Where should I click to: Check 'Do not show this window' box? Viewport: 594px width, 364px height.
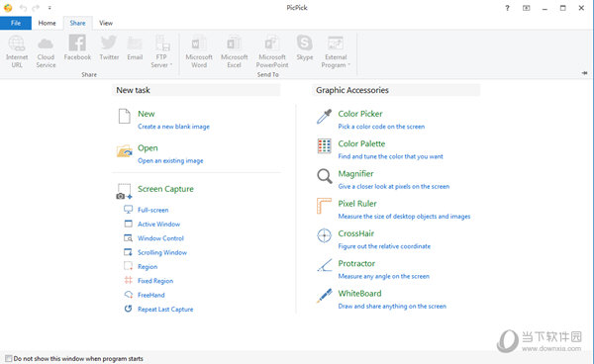coord(8,358)
